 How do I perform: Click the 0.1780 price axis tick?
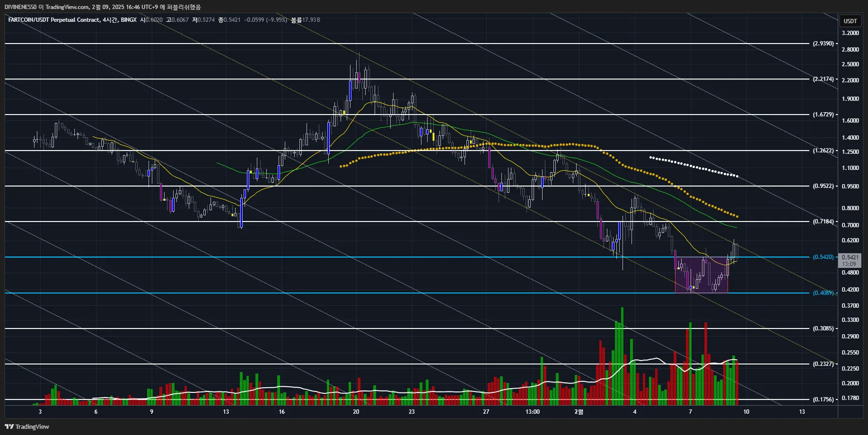pyautogui.click(x=850, y=398)
